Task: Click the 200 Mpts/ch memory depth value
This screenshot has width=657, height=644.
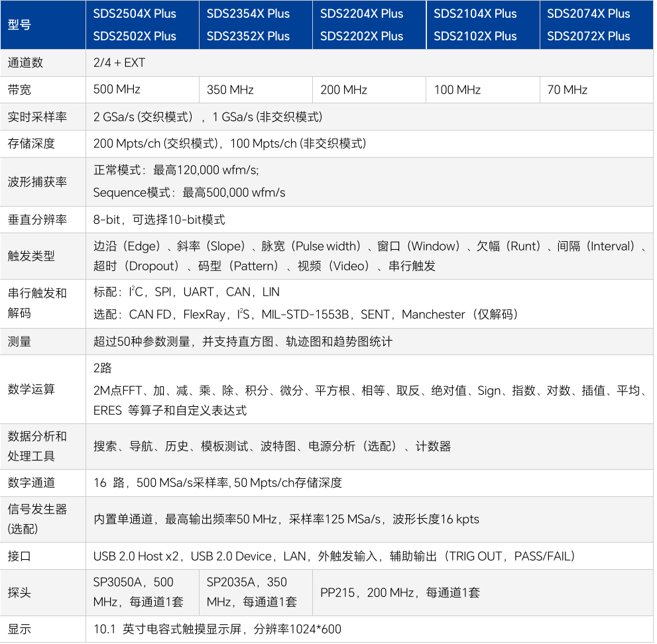Action: (229, 144)
